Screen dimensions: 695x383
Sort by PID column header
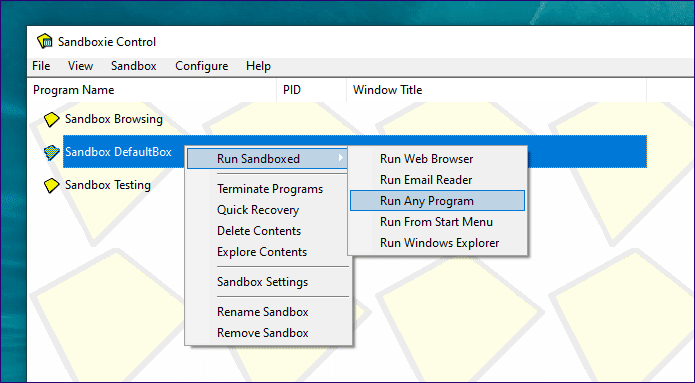tap(312, 90)
